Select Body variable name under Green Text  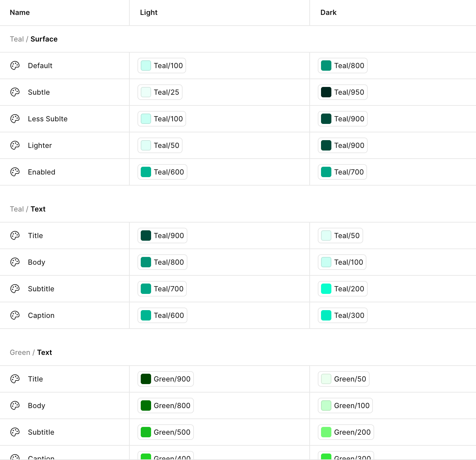tap(37, 406)
